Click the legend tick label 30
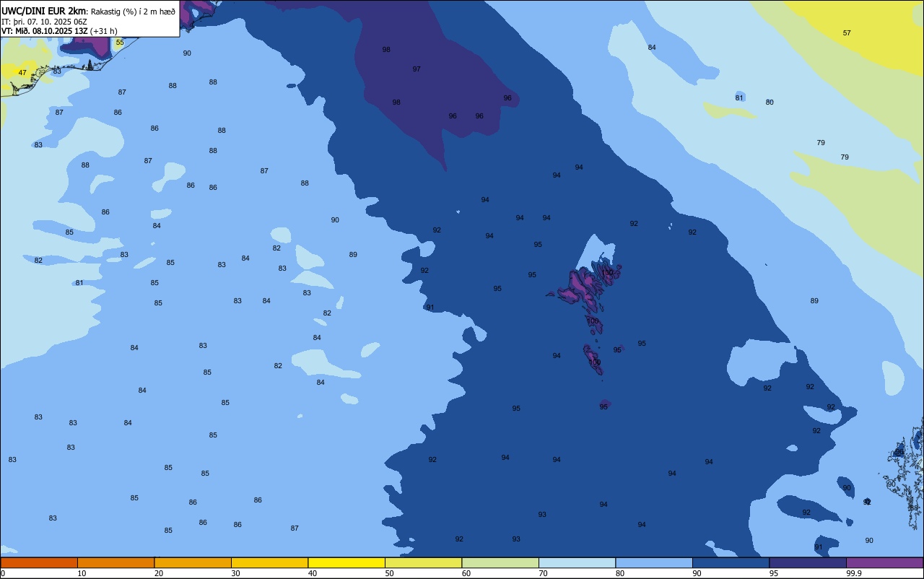Viewport: 924px width, 579px height. click(x=235, y=573)
